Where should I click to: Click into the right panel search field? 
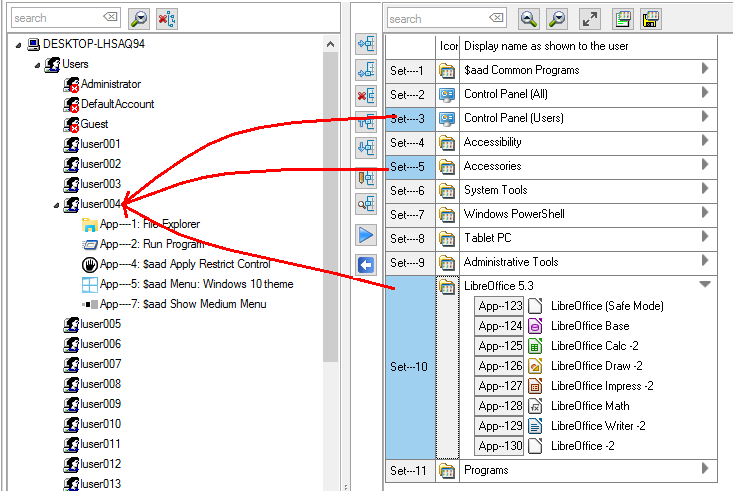pyautogui.click(x=435, y=19)
